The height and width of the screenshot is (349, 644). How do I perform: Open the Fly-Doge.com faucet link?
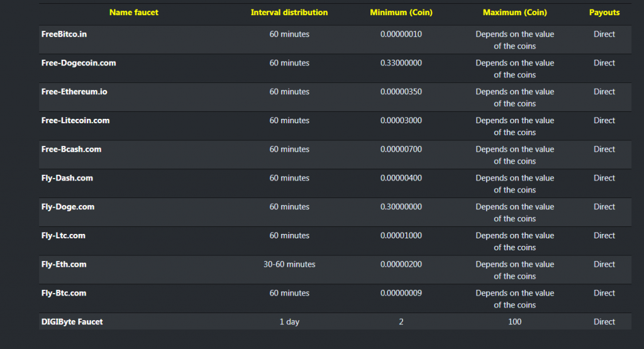[x=68, y=206]
